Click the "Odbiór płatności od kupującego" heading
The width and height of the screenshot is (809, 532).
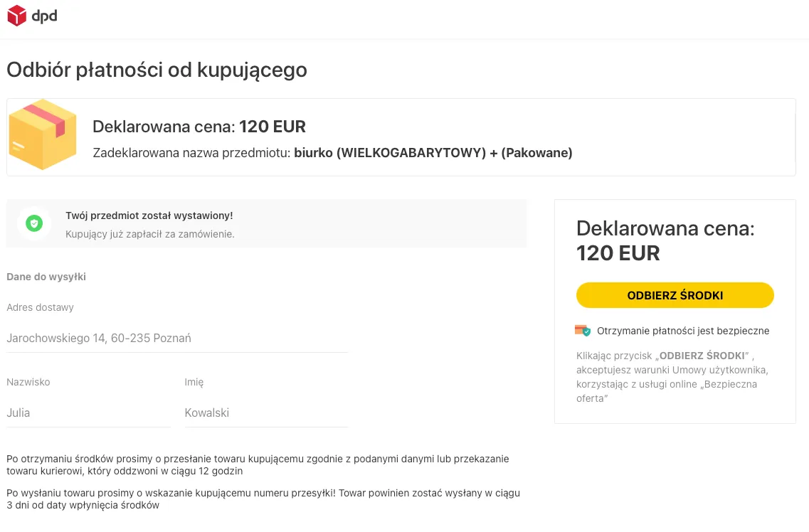[157, 69]
